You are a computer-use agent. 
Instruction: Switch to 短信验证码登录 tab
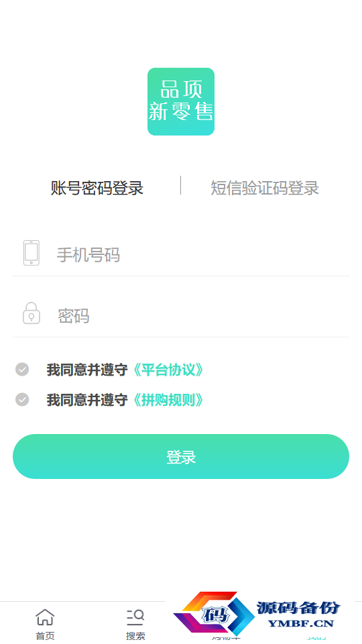(x=265, y=188)
